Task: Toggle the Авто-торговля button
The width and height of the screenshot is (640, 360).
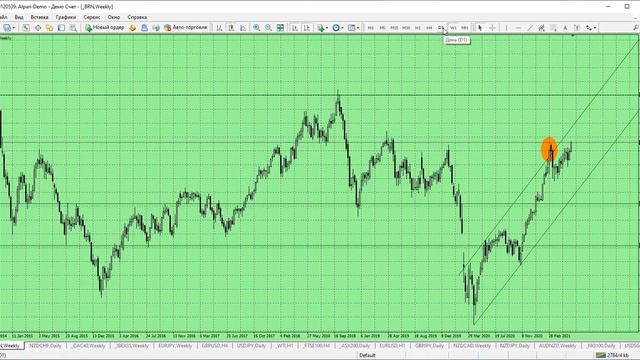Action: tap(186, 28)
